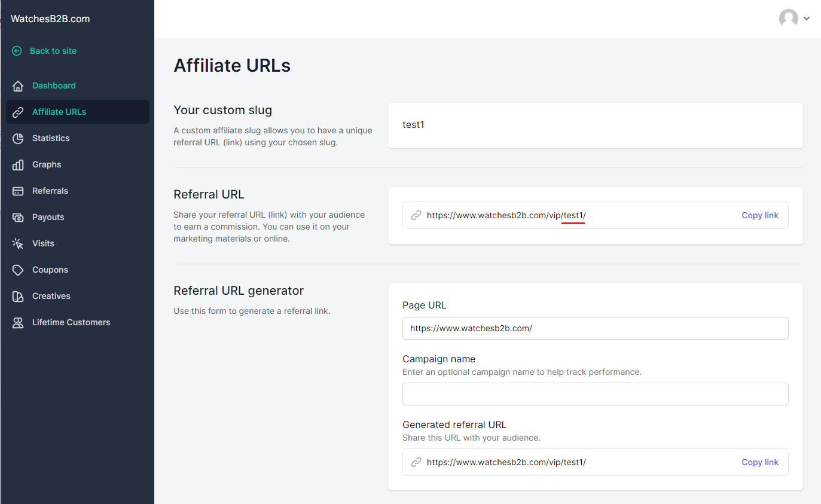Click the bar chart icon for Graphs
This screenshot has height=504, width=821.
[x=18, y=164]
